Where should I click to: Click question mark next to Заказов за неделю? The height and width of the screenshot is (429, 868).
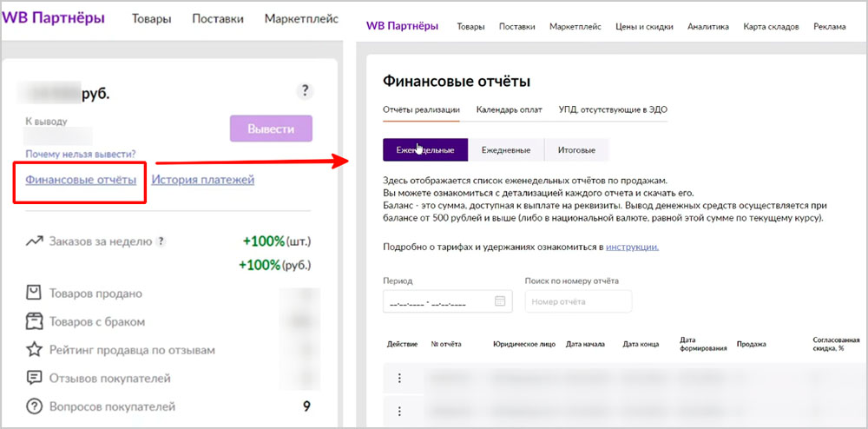click(161, 241)
